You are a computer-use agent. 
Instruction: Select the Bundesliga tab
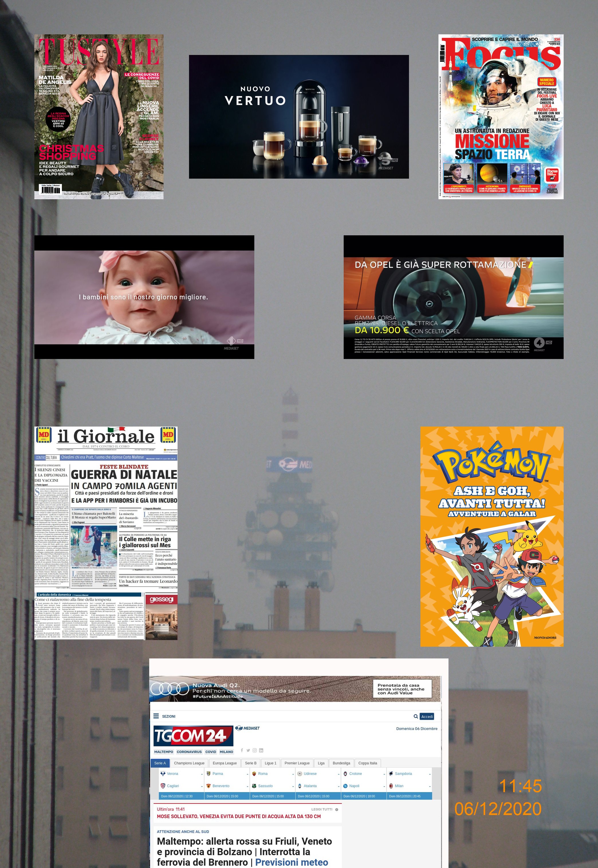pos(341,763)
